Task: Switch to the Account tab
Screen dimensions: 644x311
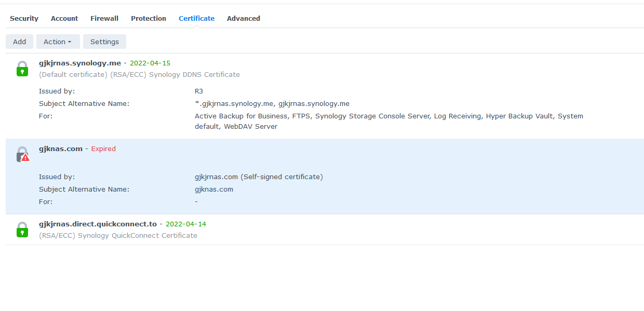Action: [64, 18]
